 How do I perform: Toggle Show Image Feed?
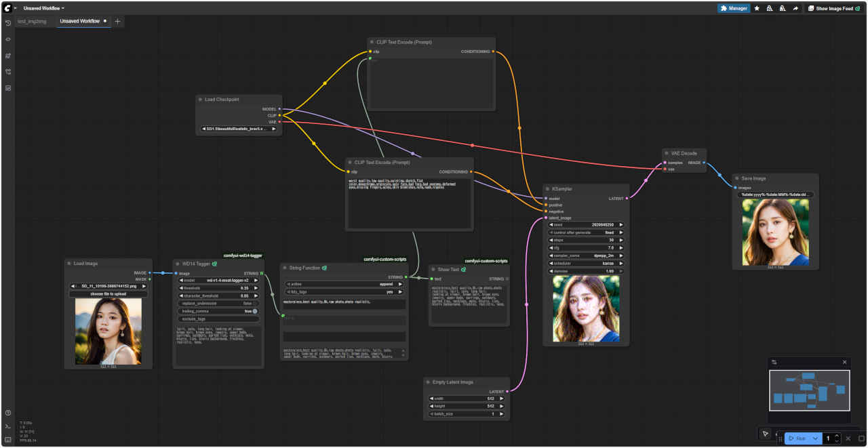coord(830,9)
